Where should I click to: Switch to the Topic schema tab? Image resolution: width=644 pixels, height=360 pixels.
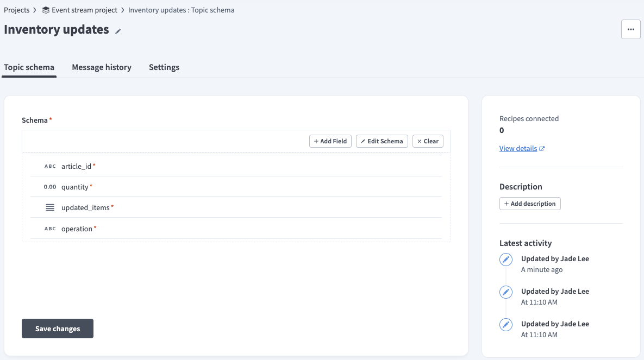(29, 67)
